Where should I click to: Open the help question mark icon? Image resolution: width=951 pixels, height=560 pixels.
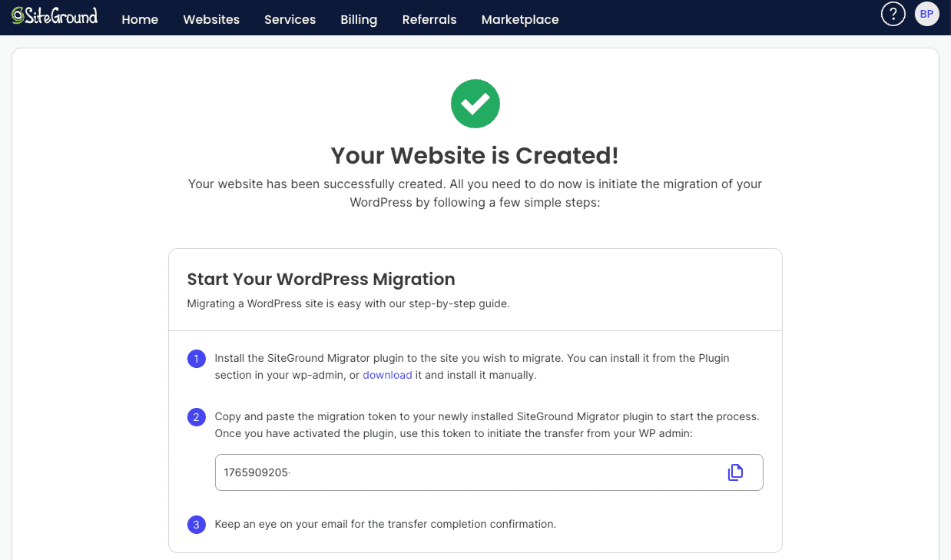[893, 15]
